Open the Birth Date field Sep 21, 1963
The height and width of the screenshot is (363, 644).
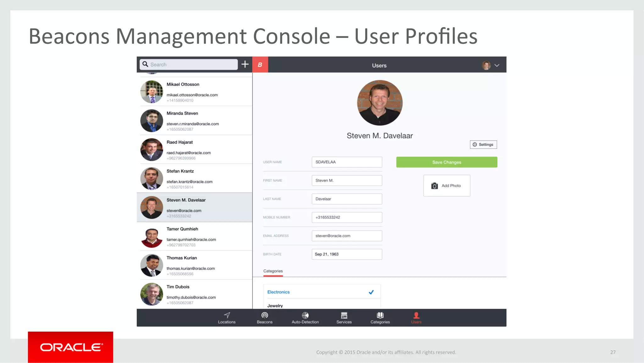(x=347, y=254)
